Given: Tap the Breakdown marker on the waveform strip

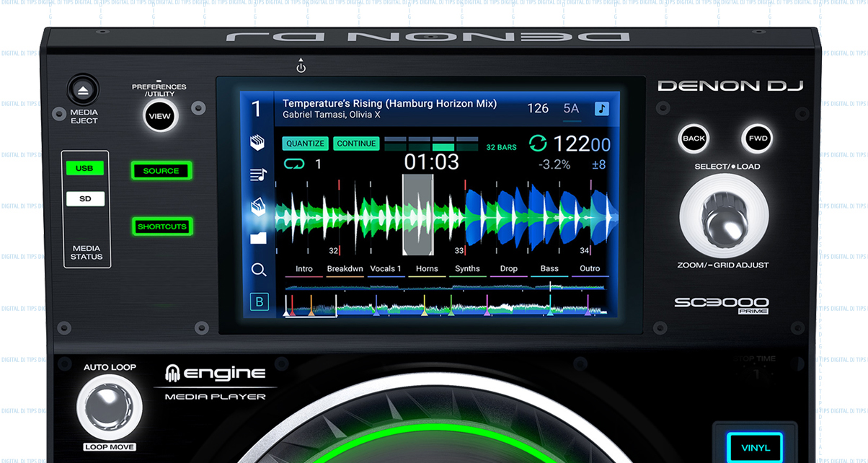Looking at the screenshot, I should click(345, 268).
